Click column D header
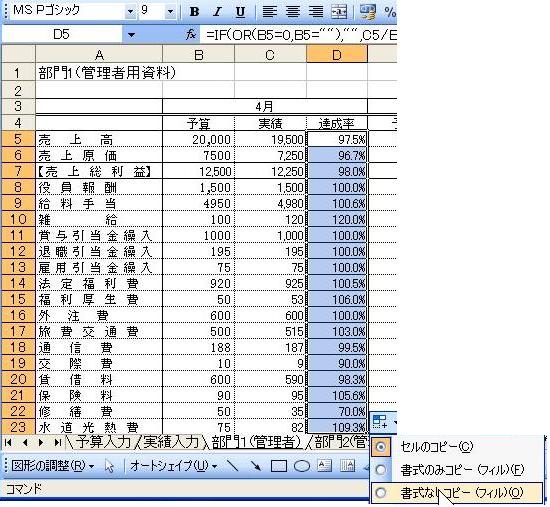550x507 pixels. click(x=337, y=55)
